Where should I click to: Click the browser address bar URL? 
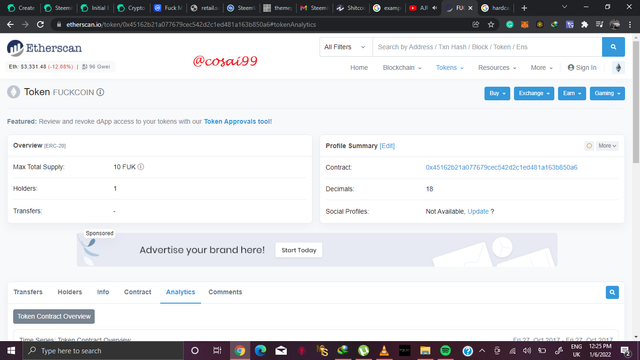[x=191, y=24]
